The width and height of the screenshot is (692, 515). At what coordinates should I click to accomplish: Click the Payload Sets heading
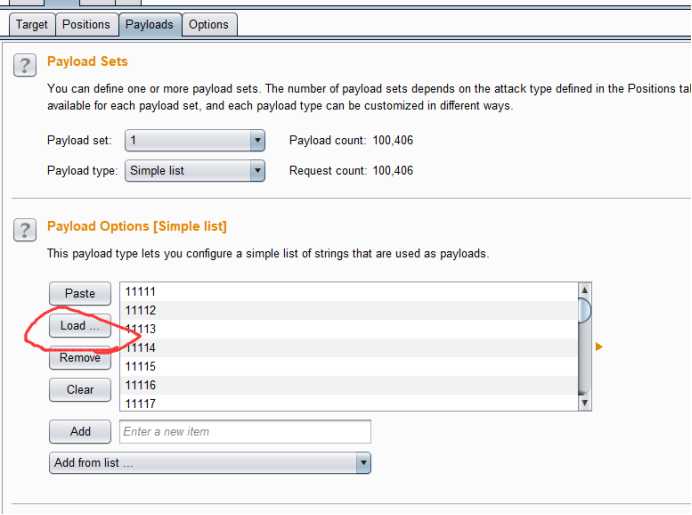tap(87, 61)
